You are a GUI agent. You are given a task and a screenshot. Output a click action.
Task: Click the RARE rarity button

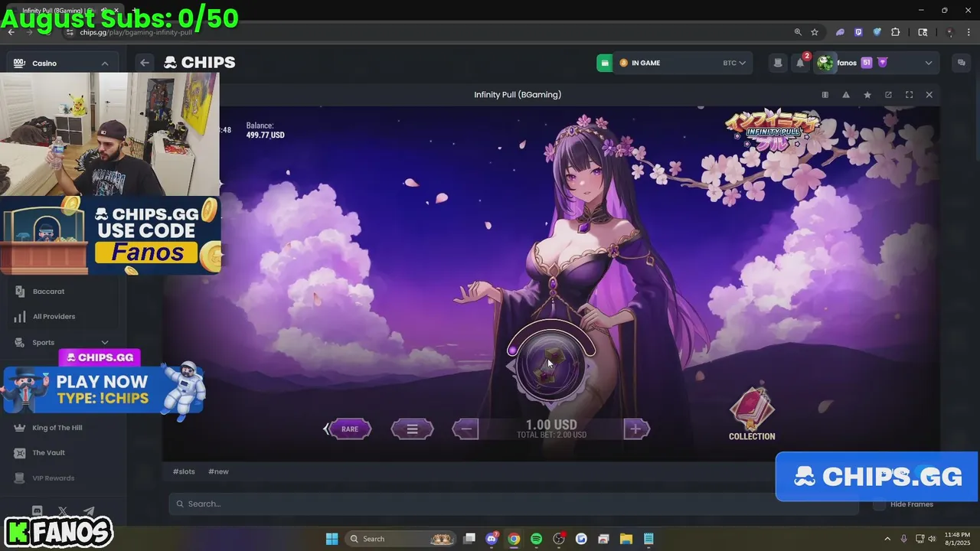tap(350, 429)
